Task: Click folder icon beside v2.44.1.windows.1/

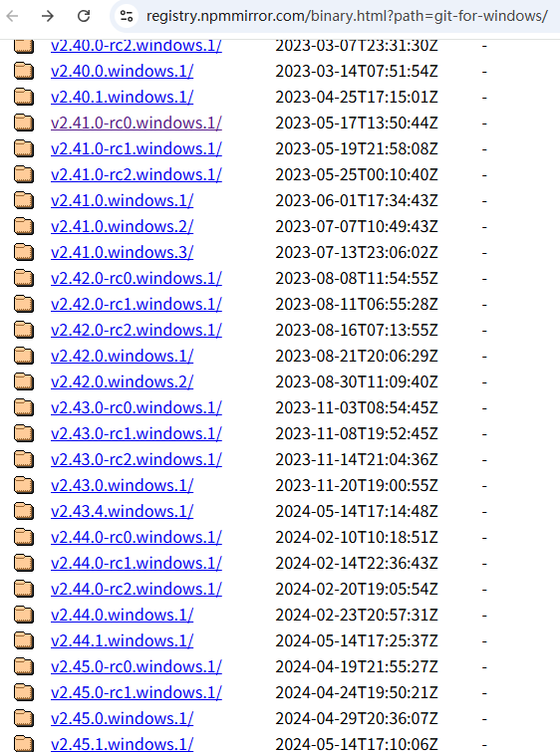Action: pos(24,640)
